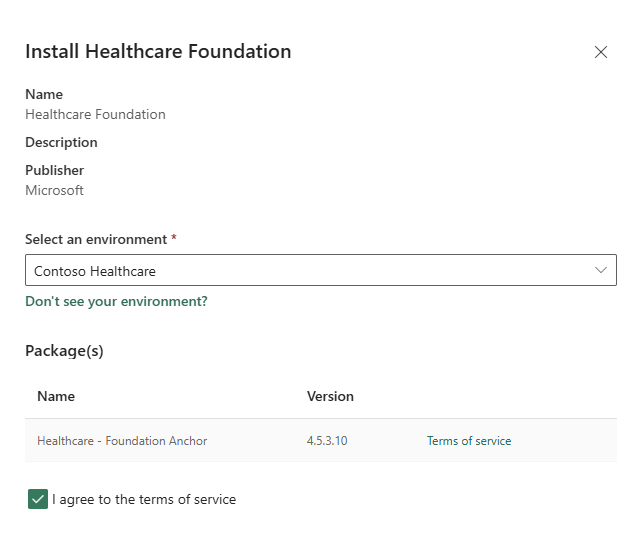Open the Contoso Healthcare environment combo box
The height and width of the screenshot is (537, 636).
click(321, 270)
